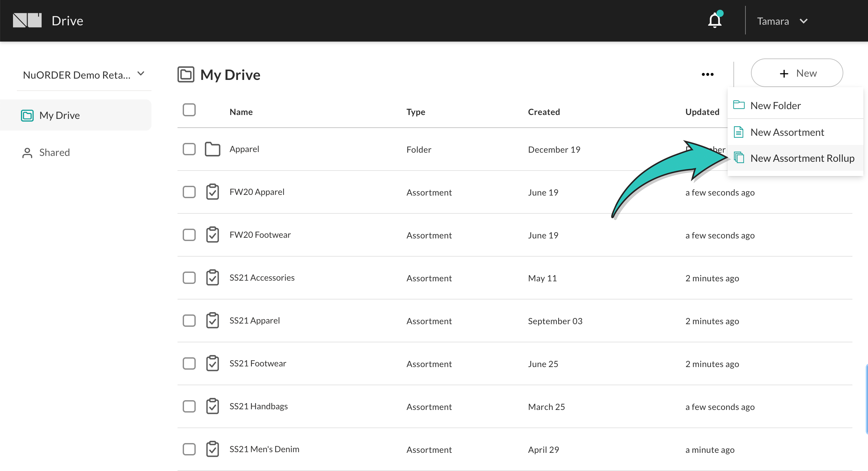Click the SS21 Men's Denim assortment icon
Screen dimensions: 868x471
click(x=213, y=449)
